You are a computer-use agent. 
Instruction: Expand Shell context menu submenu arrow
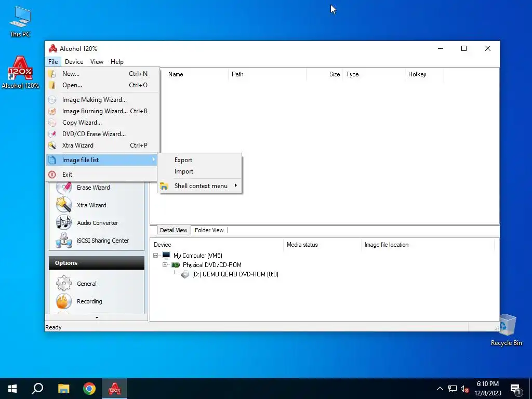tap(235, 185)
